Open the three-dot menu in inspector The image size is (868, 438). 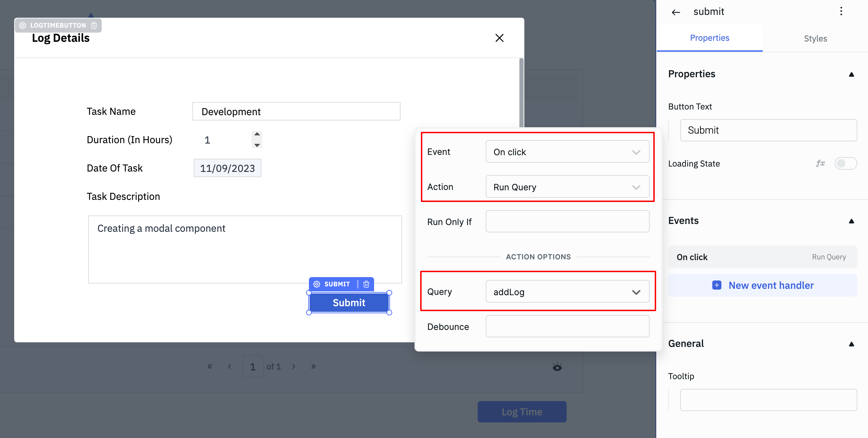[x=841, y=11]
